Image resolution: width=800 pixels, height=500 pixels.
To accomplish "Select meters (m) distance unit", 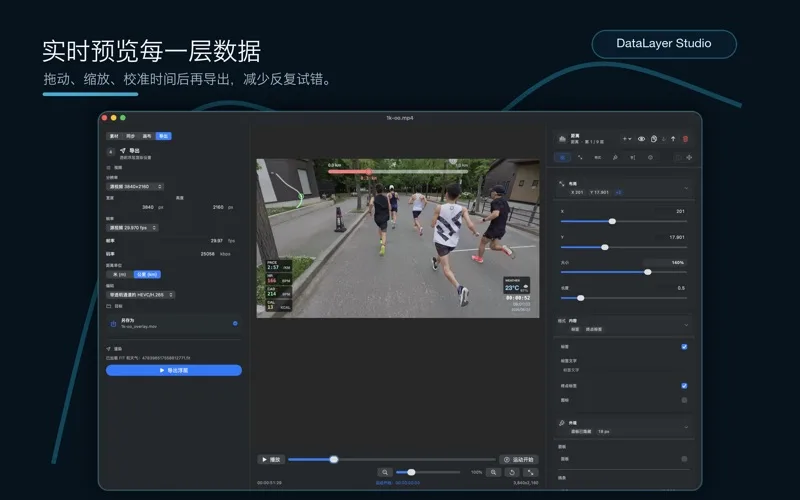I will 119,274.
